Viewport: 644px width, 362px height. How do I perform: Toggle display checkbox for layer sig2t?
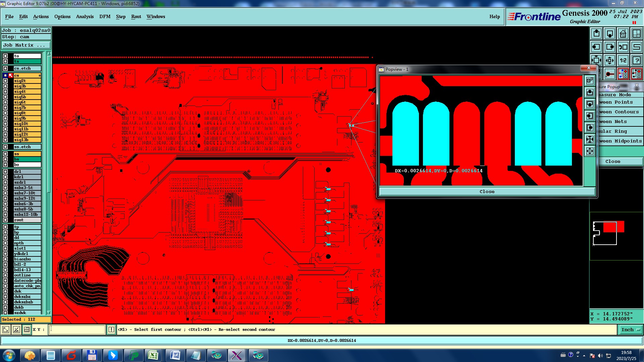coord(5,81)
